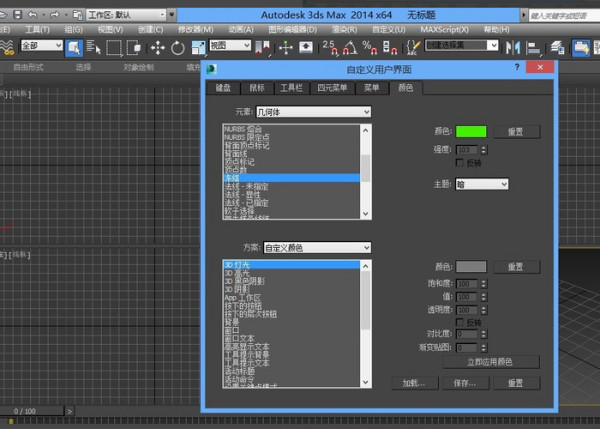Activate the Select and Rotate tool
Viewport: 600px width, 429px height.
point(178,48)
